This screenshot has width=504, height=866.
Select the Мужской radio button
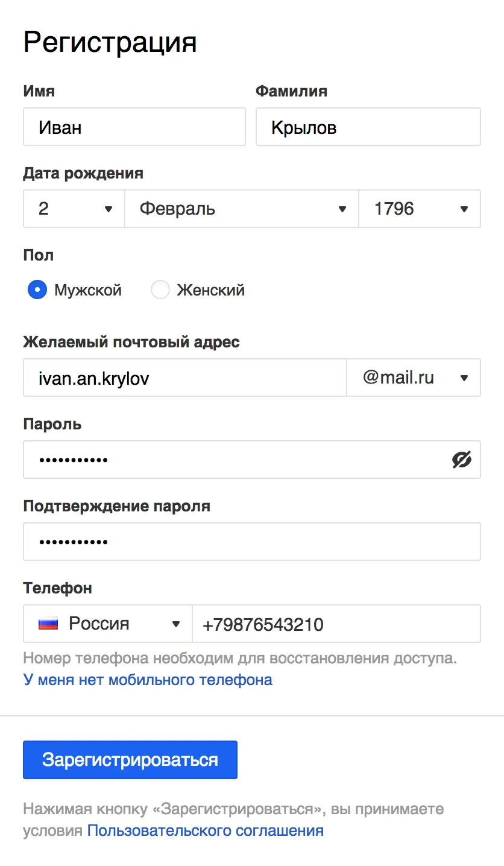coord(37,290)
